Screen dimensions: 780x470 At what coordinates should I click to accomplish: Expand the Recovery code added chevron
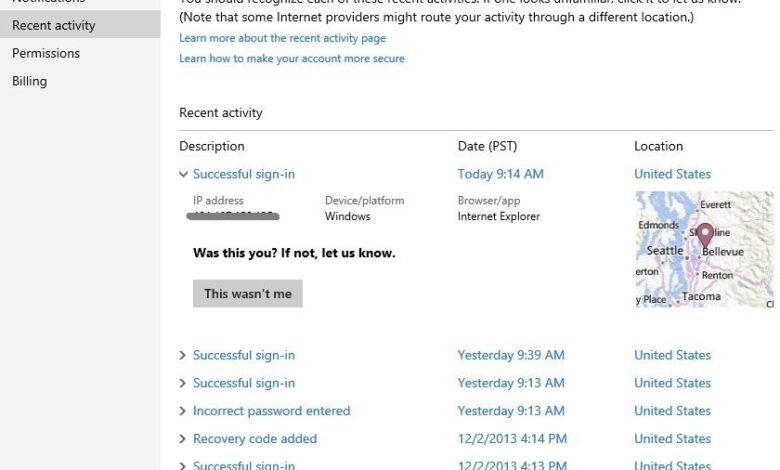183,439
